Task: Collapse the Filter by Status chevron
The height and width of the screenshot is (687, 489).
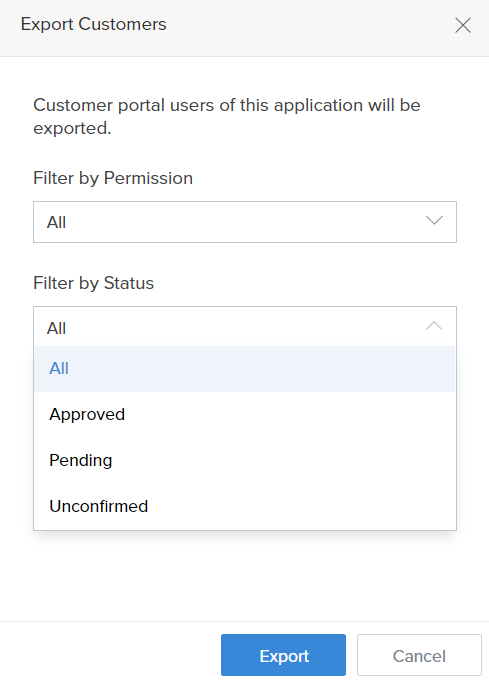Action: 434,326
